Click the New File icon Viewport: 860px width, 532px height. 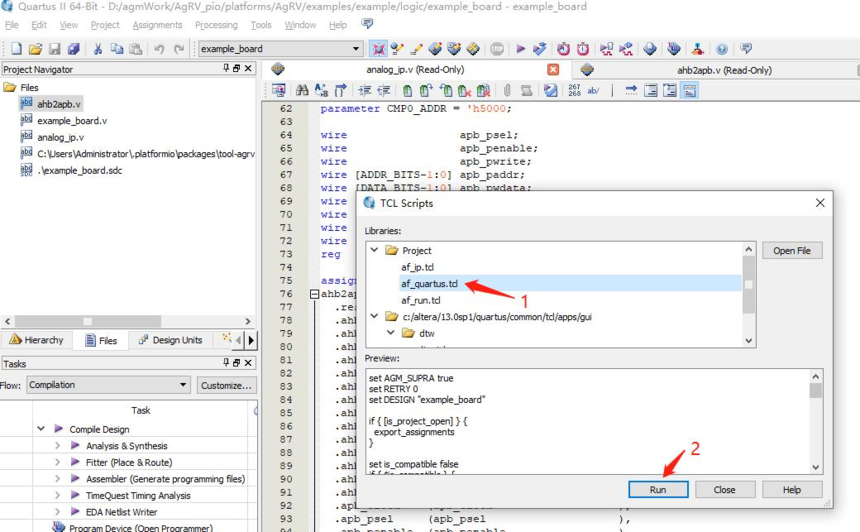tap(16, 49)
